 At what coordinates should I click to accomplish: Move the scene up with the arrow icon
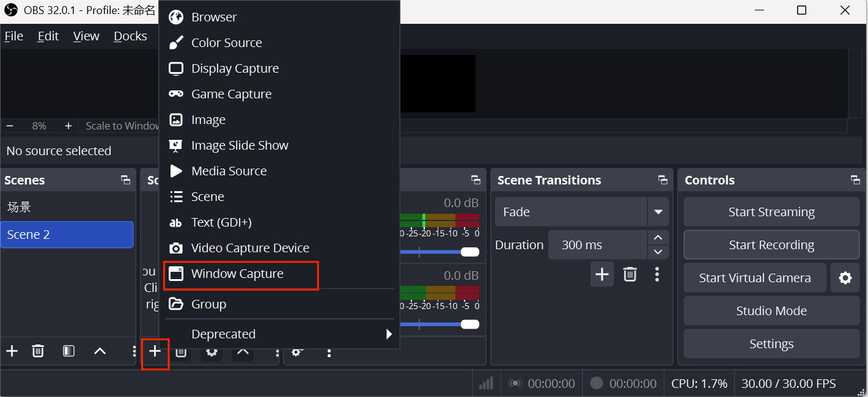(100, 351)
